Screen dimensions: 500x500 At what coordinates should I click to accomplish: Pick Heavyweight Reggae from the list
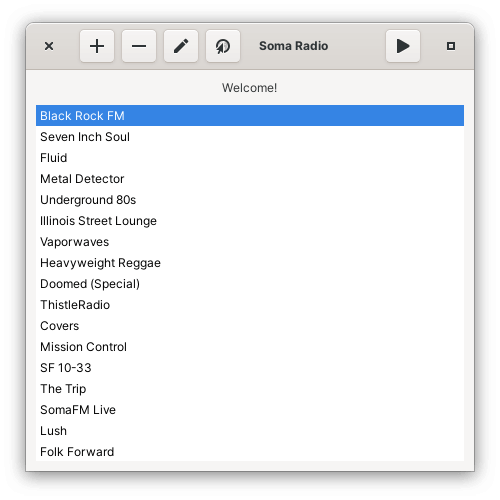(x=250, y=263)
